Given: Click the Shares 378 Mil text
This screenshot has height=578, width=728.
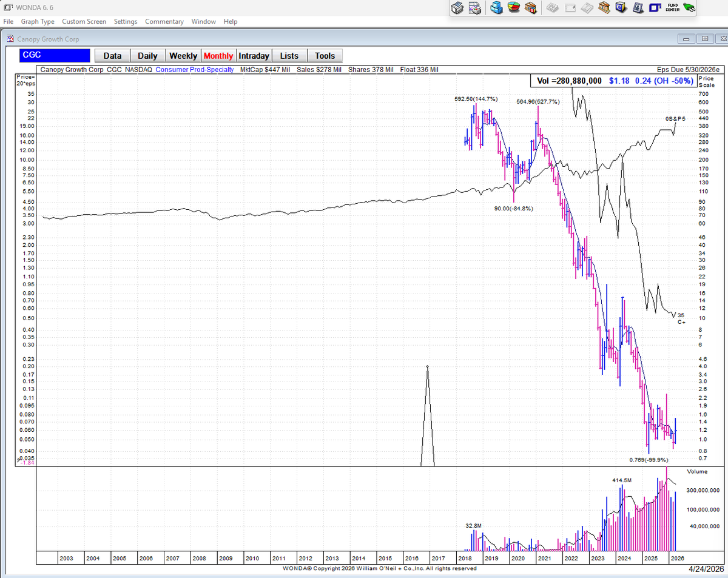Looking at the screenshot, I should (371, 70).
